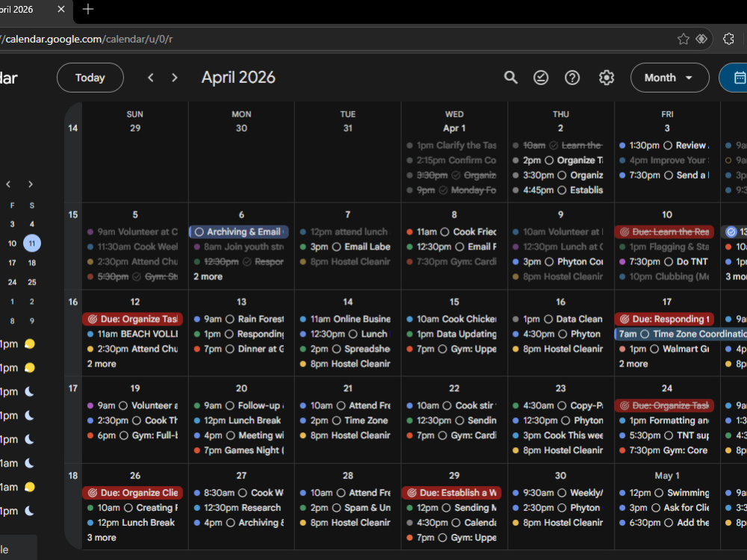Screen dimensions: 747x560
Task: Open 10am Cook Chicken event on April 15
Action: pyautogui.click(x=452, y=319)
